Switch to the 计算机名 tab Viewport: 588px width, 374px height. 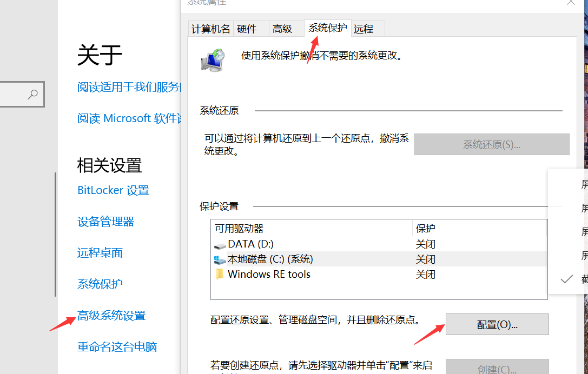210,29
